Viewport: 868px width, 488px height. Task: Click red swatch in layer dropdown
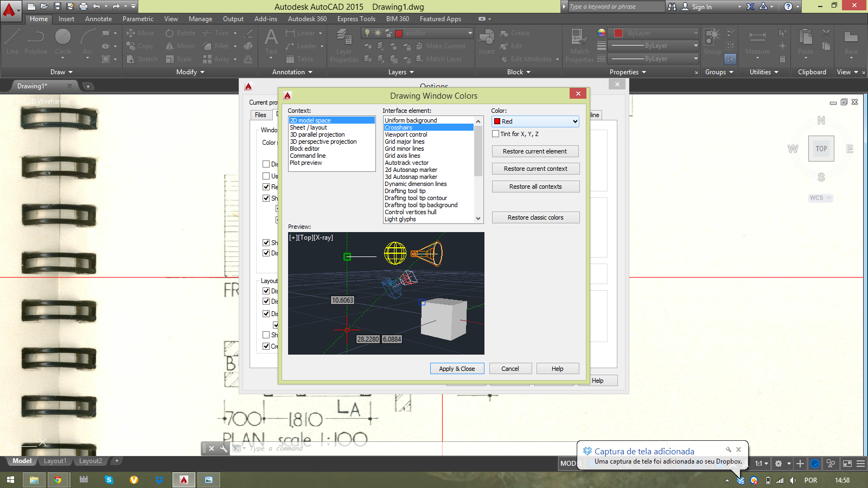pyautogui.click(x=399, y=33)
